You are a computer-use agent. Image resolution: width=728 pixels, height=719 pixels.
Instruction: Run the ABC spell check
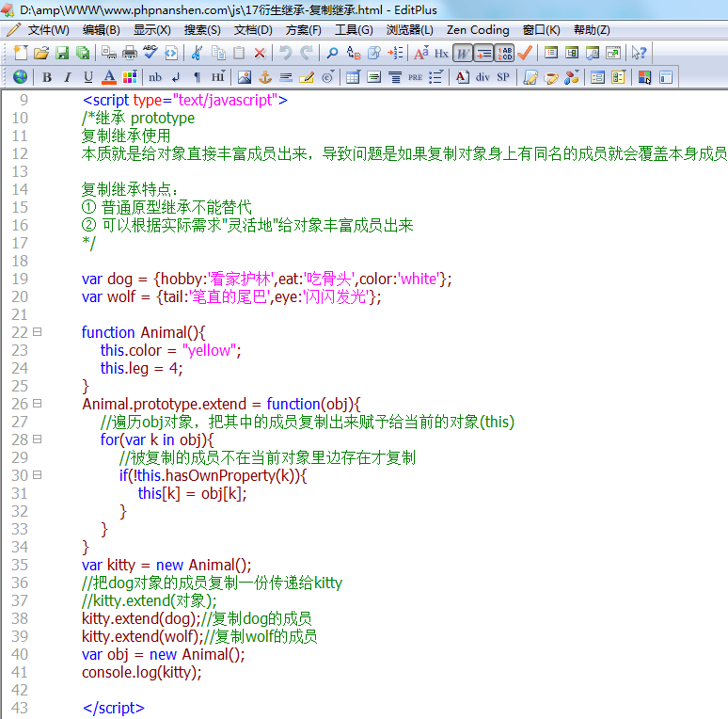click(x=150, y=52)
